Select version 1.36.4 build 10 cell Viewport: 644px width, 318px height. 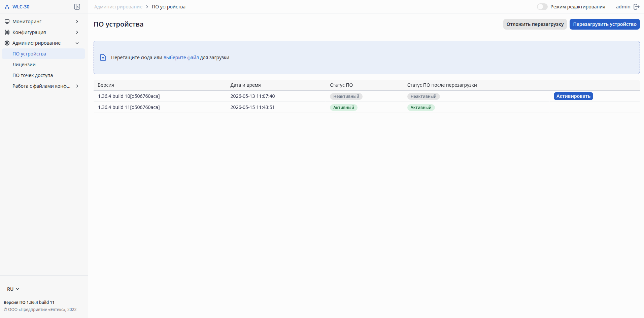[129, 96]
